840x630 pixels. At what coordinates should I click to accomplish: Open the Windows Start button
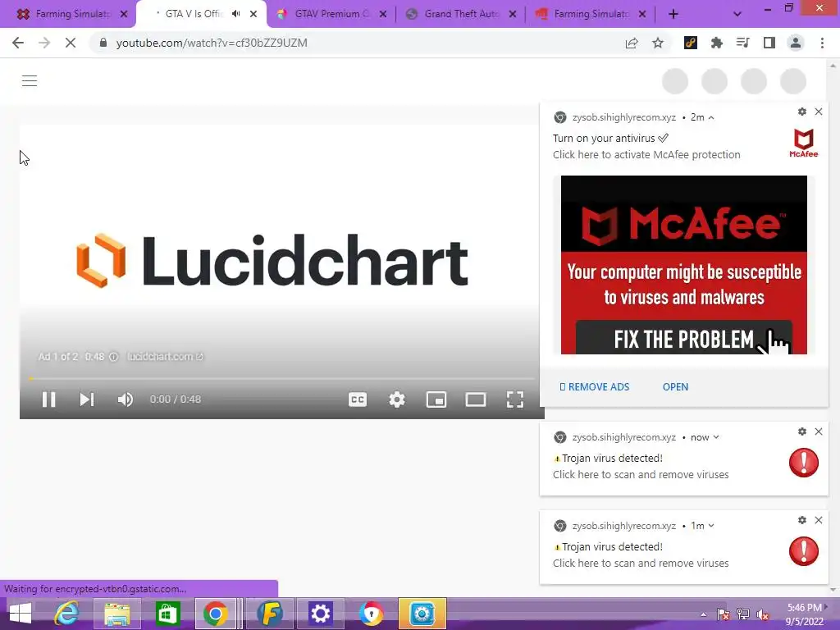coord(20,614)
